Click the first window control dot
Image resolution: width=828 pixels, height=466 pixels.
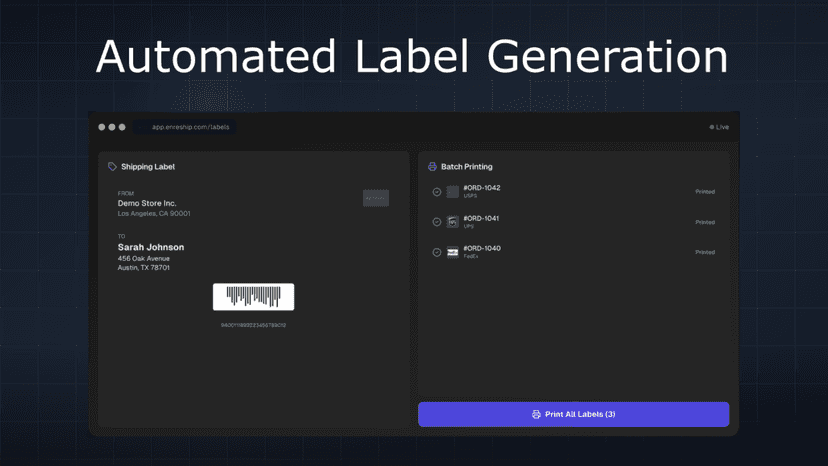[x=101, y=127]
